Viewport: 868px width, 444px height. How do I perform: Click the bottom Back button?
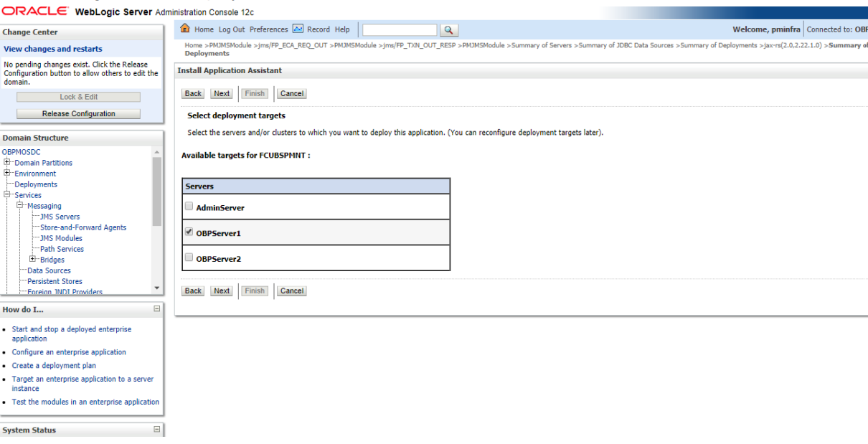193,291
